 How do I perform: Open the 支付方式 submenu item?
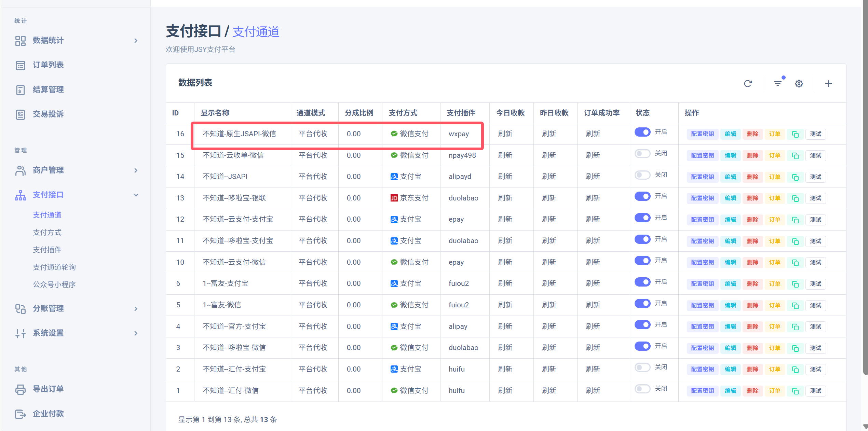pyautogui.click(x=47, y=233)
